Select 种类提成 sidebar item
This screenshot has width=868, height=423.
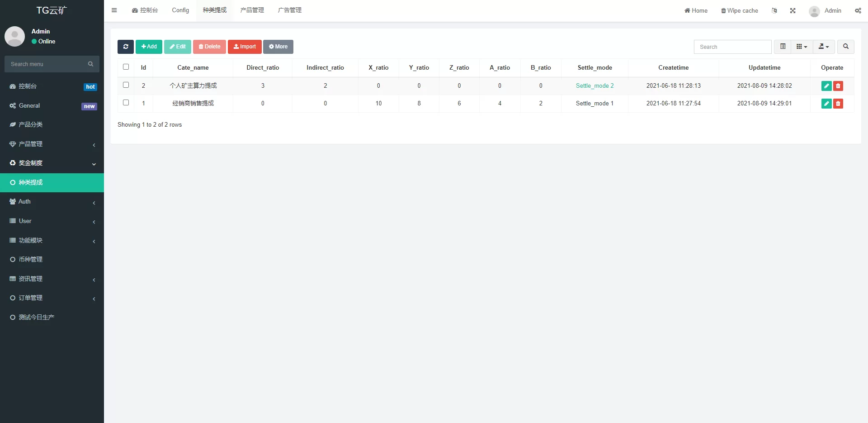coord(52,182)
